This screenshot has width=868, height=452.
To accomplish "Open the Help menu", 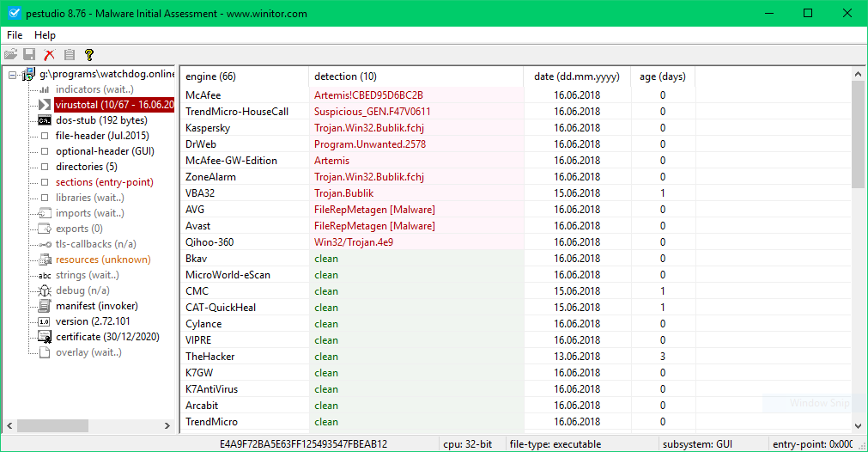I will pos(45,35).
